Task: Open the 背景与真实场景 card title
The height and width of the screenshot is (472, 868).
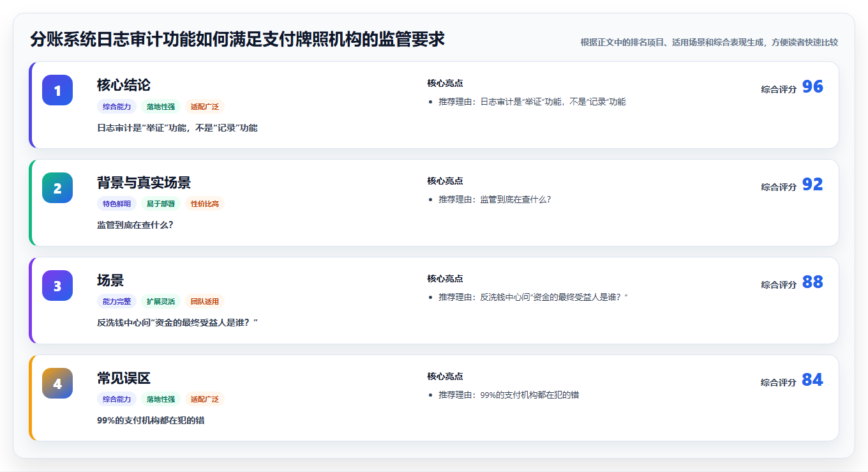Action: point(144,183)
